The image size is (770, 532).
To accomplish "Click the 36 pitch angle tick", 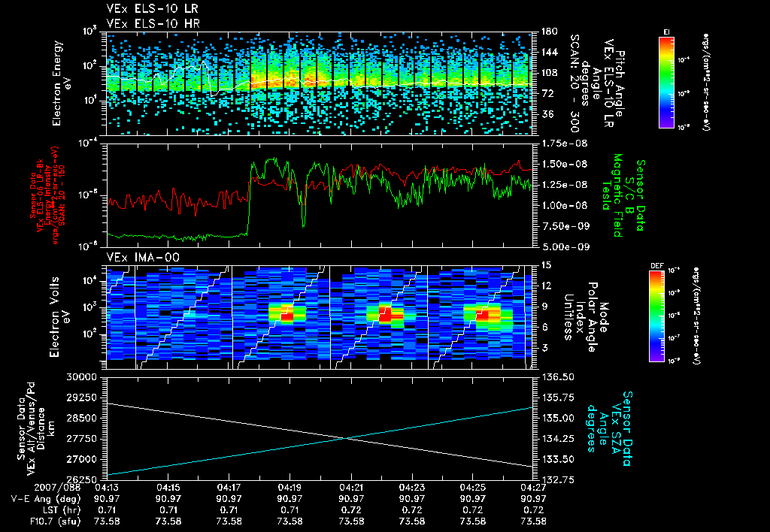I will click(547, 114).
